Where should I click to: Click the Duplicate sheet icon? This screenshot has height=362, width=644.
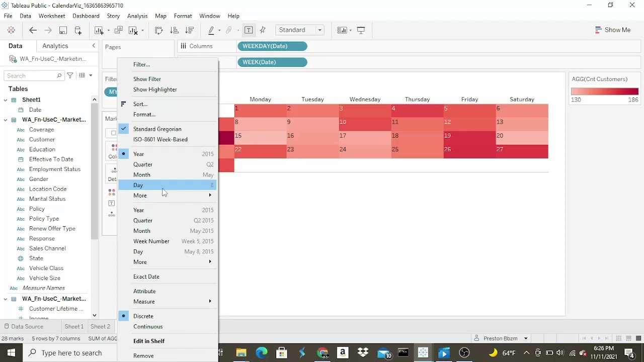(x=119, y=30)
